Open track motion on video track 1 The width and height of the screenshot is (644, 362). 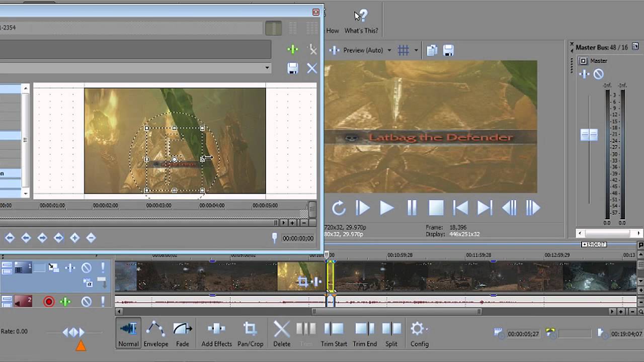(53, 268)
